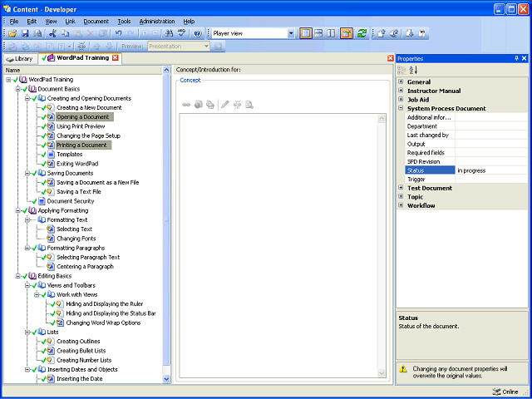Click the Save floppy disk icon
This screenshot has width=532, height=399.
coord(25,33)
